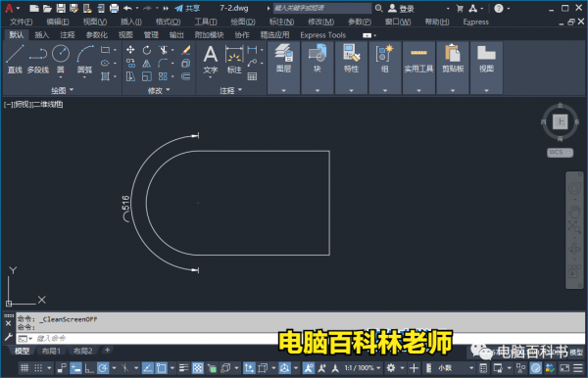Image resolution: width=588 pixels, height=378 pixels.
Task: Open the 文件(F) menu
Action: [x=21, y=22]
